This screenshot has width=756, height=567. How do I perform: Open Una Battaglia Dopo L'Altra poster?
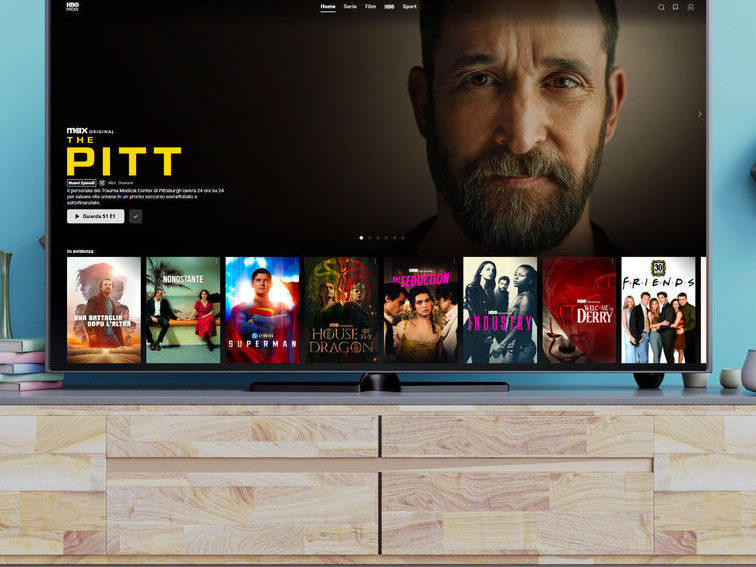coord(104,310)
